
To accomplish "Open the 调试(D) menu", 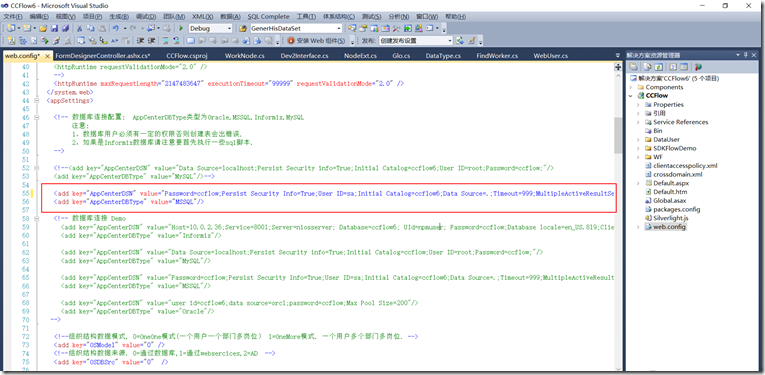I will pos(145,17).
